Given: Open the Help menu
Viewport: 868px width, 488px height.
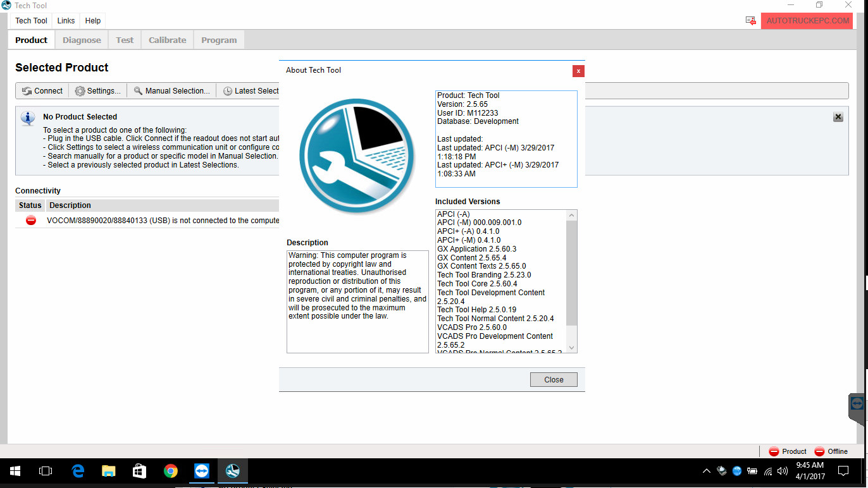Looking at the screenshot, I should pos(93,21).
